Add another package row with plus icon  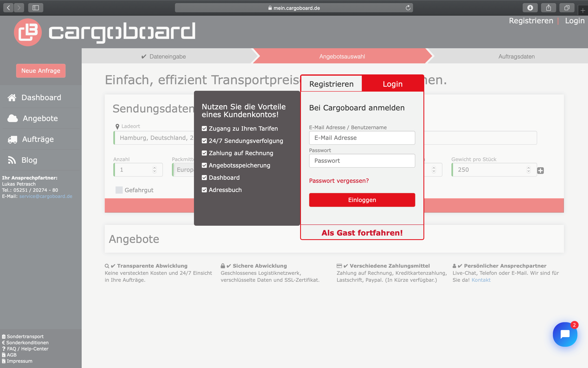[x=540, y=171]
